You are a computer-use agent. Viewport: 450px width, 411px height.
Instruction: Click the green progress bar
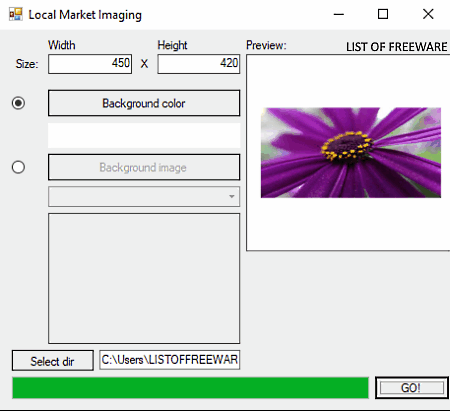click(x=190, y=388)
